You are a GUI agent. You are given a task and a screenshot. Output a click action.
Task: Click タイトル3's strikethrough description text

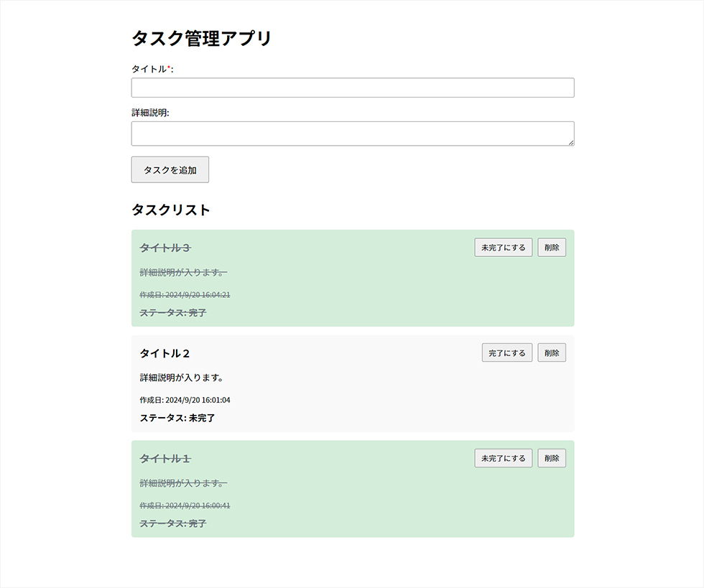point(183,272)
